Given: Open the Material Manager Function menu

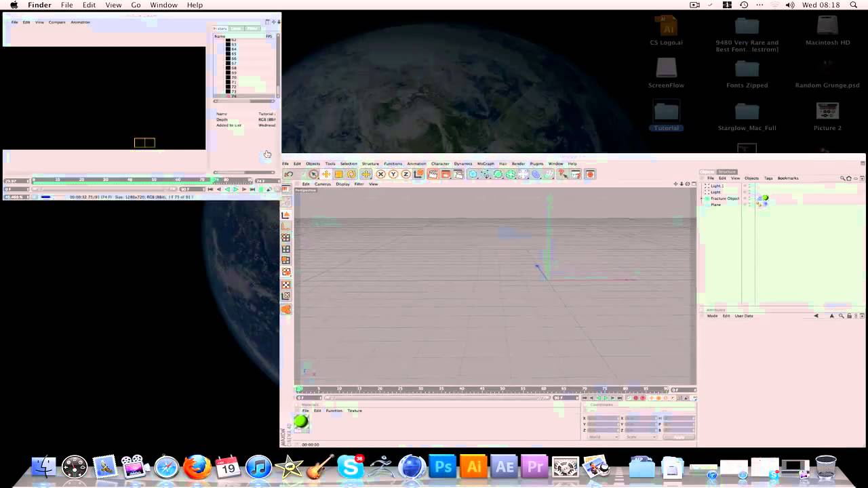Looking at the screenshot, I should click(x=334, y=411).
